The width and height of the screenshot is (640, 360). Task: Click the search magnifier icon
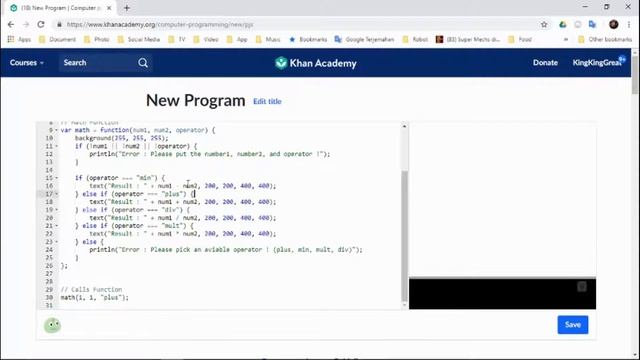pyautogui.click(x=143, y=63)
